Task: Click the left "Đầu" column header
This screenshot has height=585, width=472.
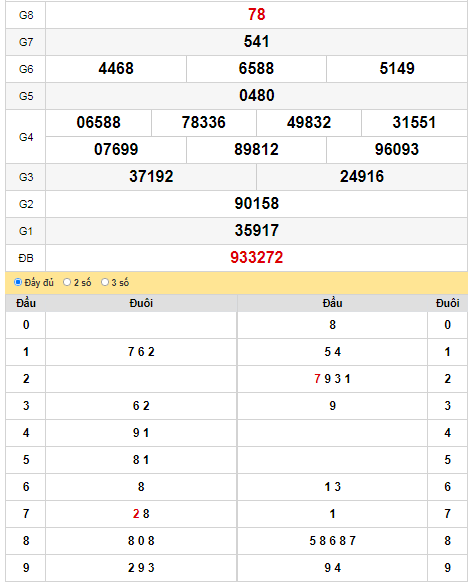Action: [x=26, y=303]
